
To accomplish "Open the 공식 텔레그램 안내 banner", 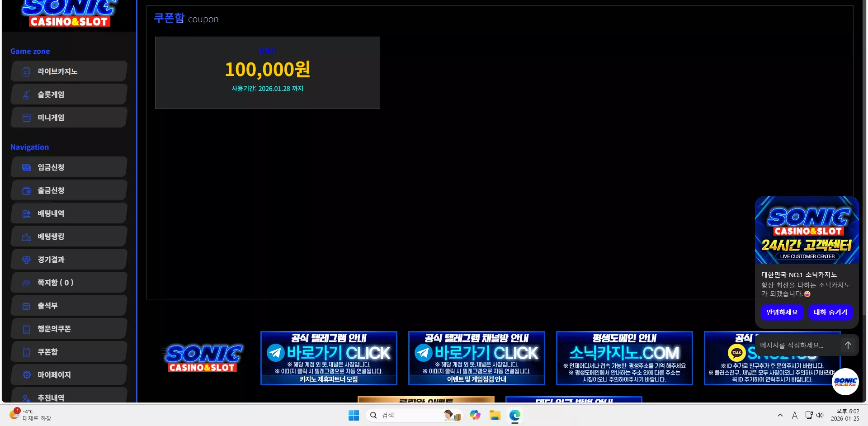I will (329, 358).
